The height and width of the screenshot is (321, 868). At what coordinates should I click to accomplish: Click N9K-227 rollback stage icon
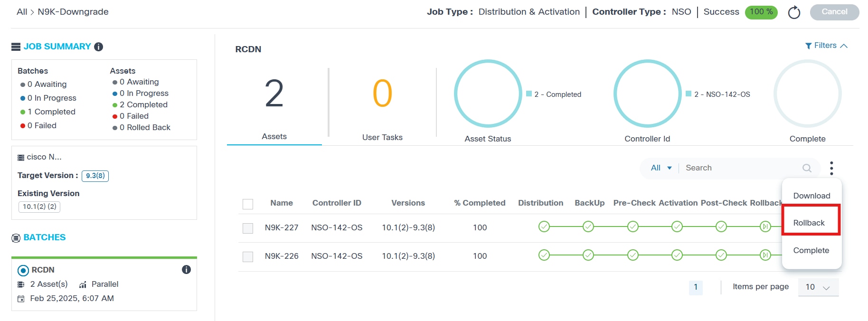(765, 227)
